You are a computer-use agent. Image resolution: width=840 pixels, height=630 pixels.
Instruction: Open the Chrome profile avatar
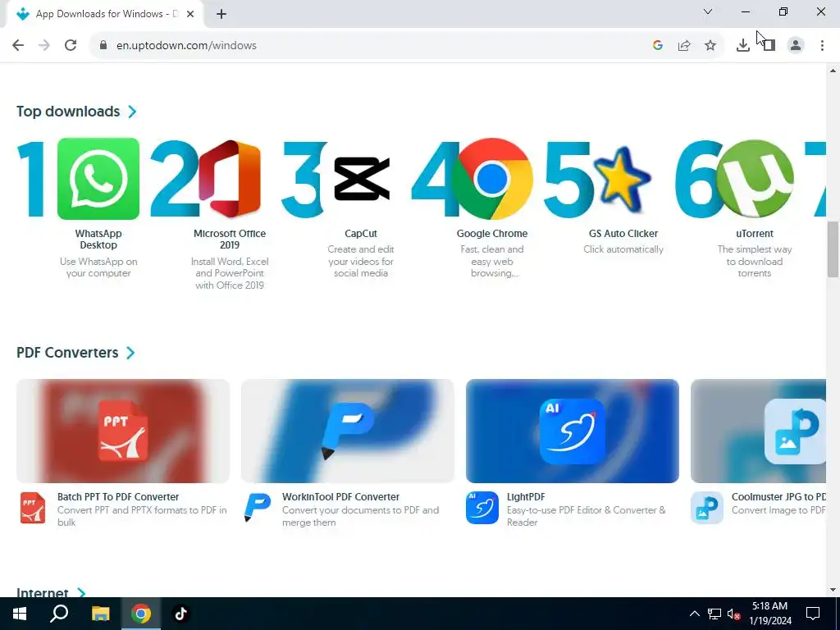[x=796, y=46]
